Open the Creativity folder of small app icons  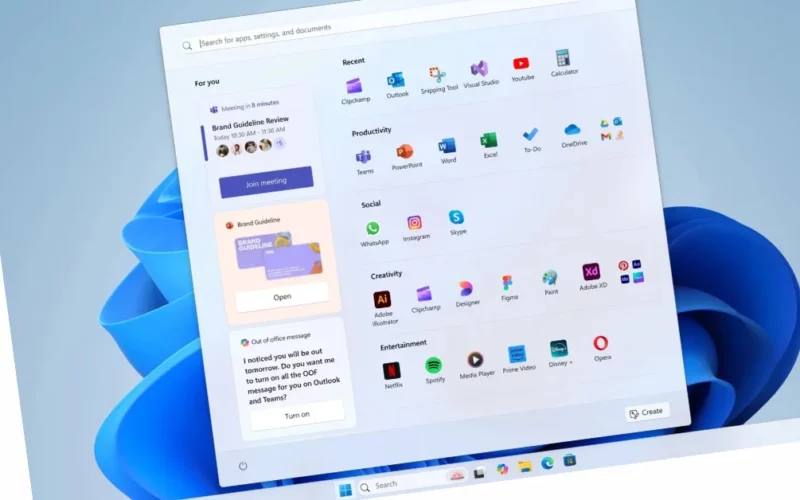(x=631, y=271)
